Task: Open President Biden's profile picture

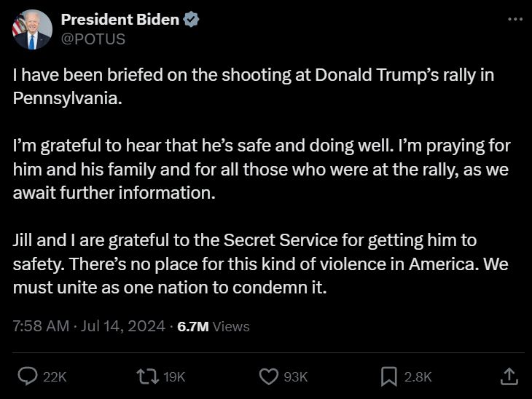Action: click(32, 30)
